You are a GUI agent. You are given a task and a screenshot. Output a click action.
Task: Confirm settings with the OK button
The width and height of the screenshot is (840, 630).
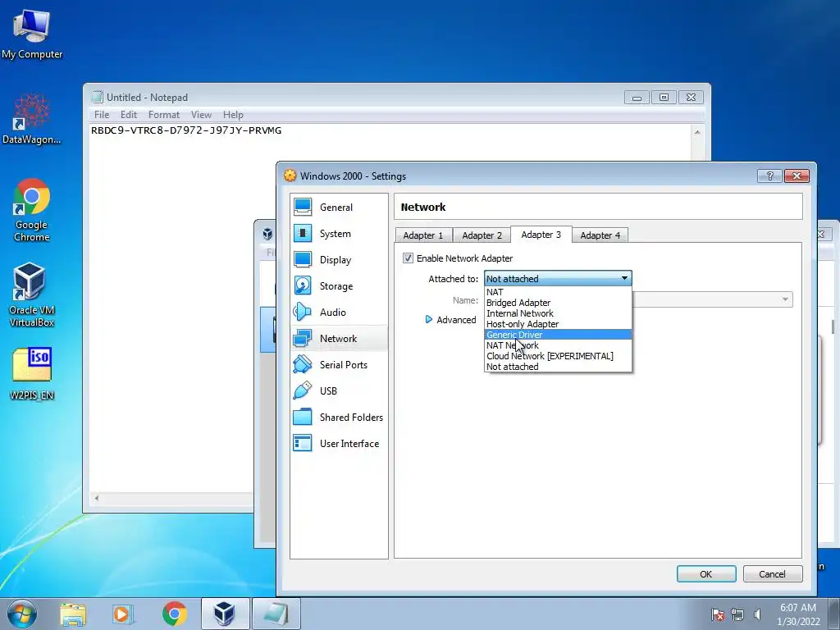[706, 573]
